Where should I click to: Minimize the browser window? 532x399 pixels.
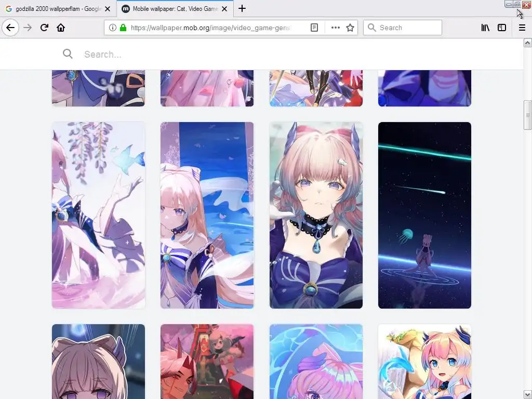pos(508,4)
